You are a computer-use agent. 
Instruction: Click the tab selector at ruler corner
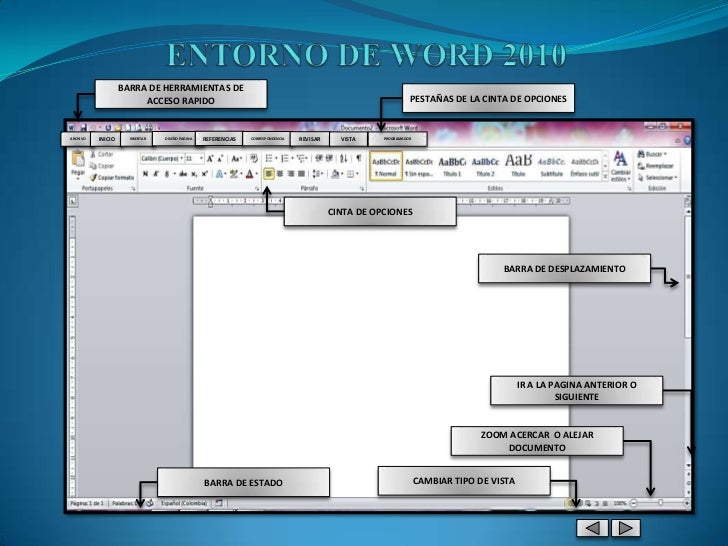click(72, 201)
